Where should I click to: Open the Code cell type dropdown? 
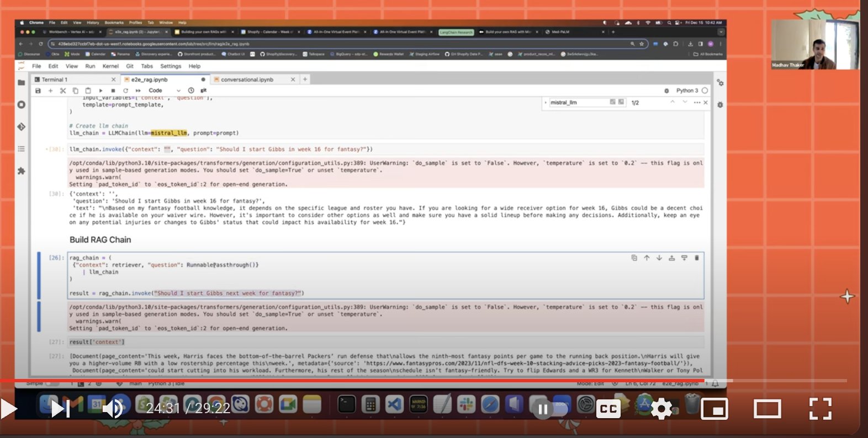[164, 90]
